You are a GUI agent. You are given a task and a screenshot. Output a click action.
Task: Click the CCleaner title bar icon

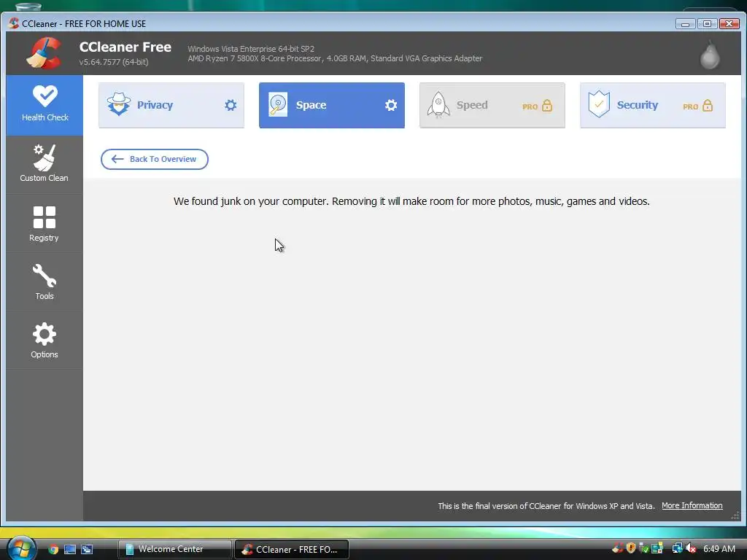pos(14,23)
